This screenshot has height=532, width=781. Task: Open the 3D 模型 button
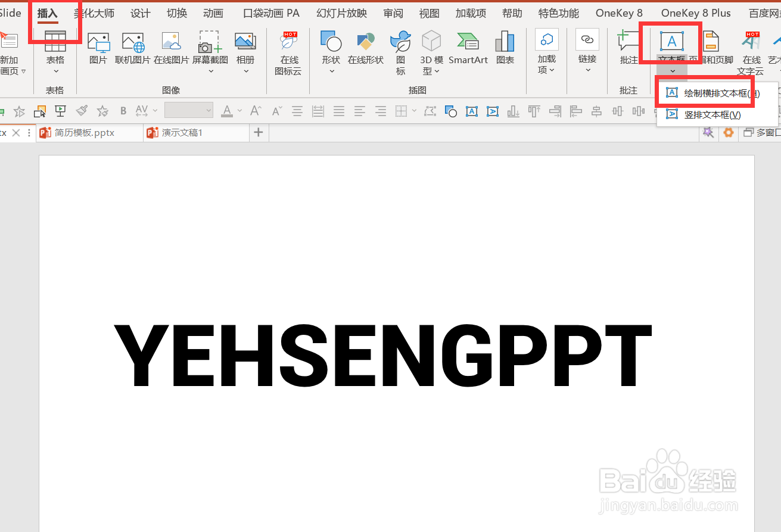tap(431, 54)
